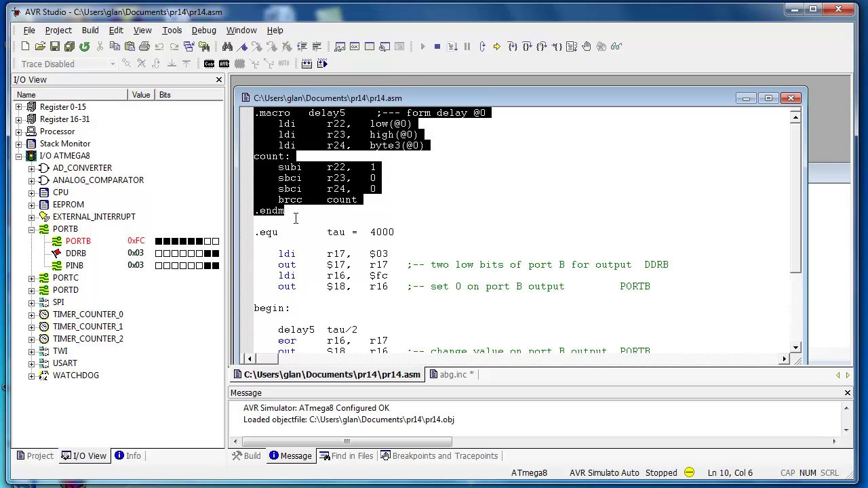Switch to the Project tab
The image size is (868, 488).
35,455
